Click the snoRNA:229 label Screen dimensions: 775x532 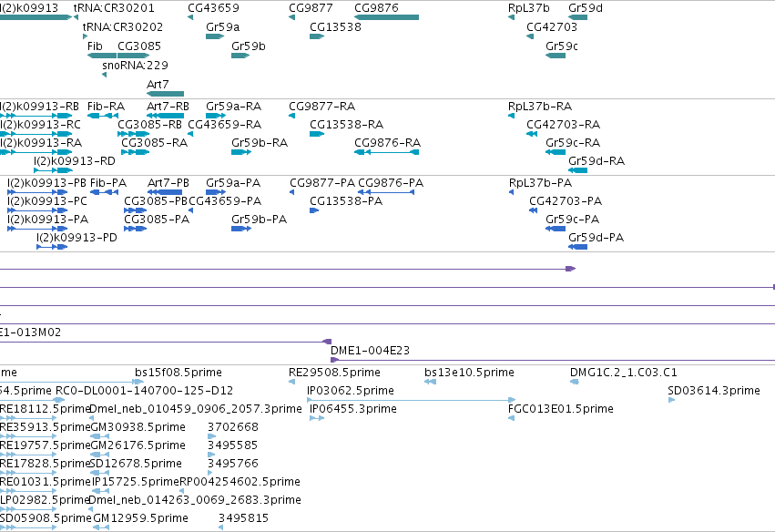point(136,66)
